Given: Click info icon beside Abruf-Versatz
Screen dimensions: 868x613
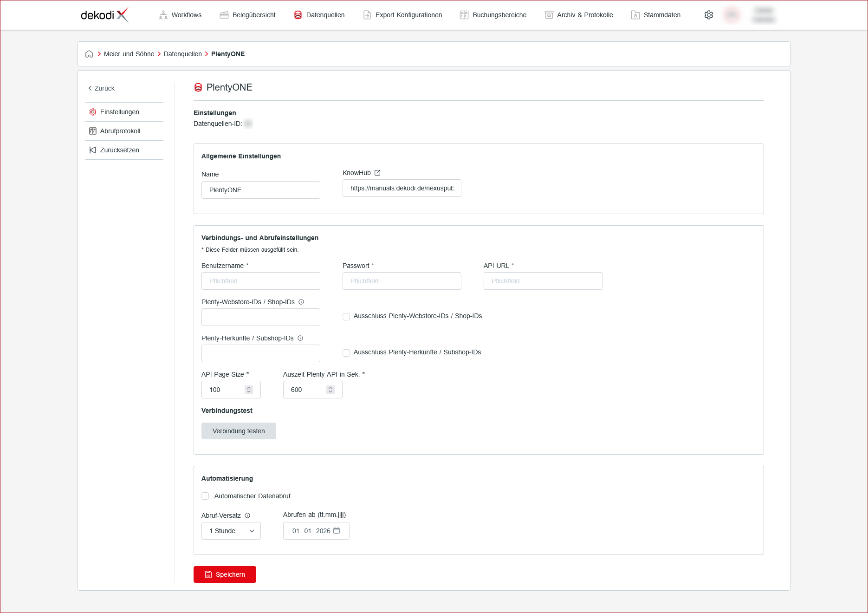Looking at the screenshot, I should (x=247, y=515).
